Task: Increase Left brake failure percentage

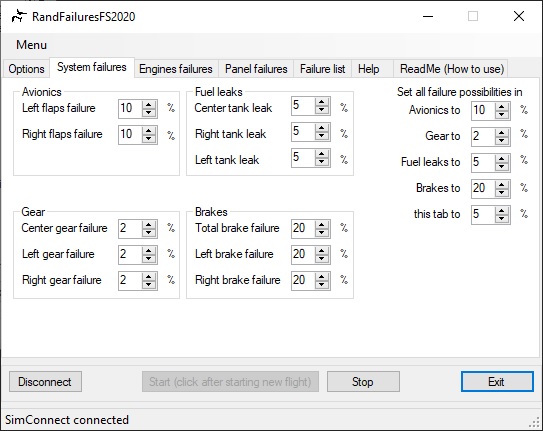Action: [322, 251]
